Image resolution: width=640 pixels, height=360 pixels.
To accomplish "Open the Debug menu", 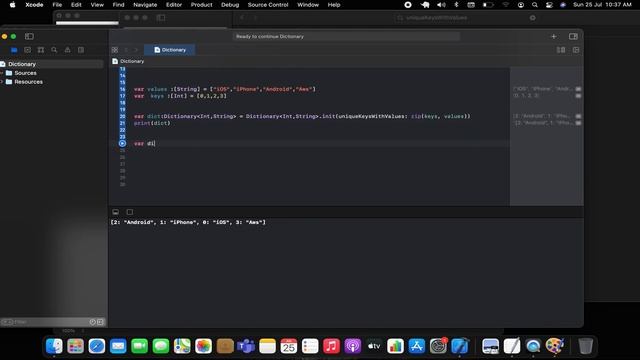I will (x=230, y=5).
